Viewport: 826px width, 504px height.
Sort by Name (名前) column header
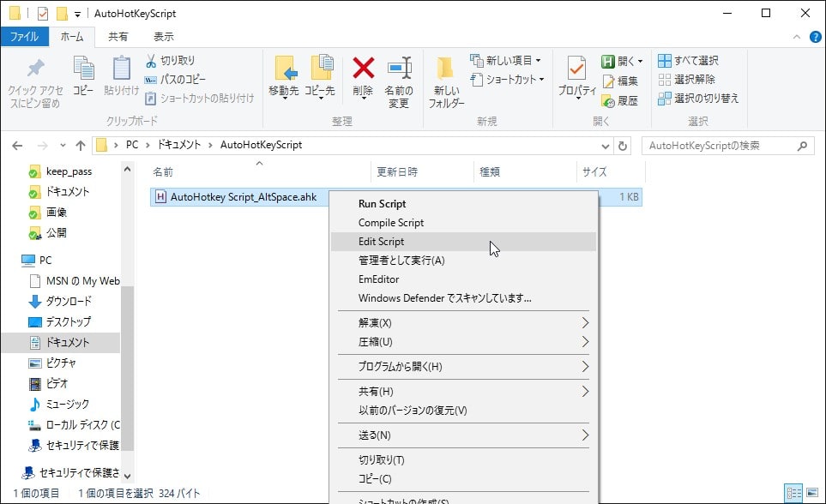click(259, 171)
